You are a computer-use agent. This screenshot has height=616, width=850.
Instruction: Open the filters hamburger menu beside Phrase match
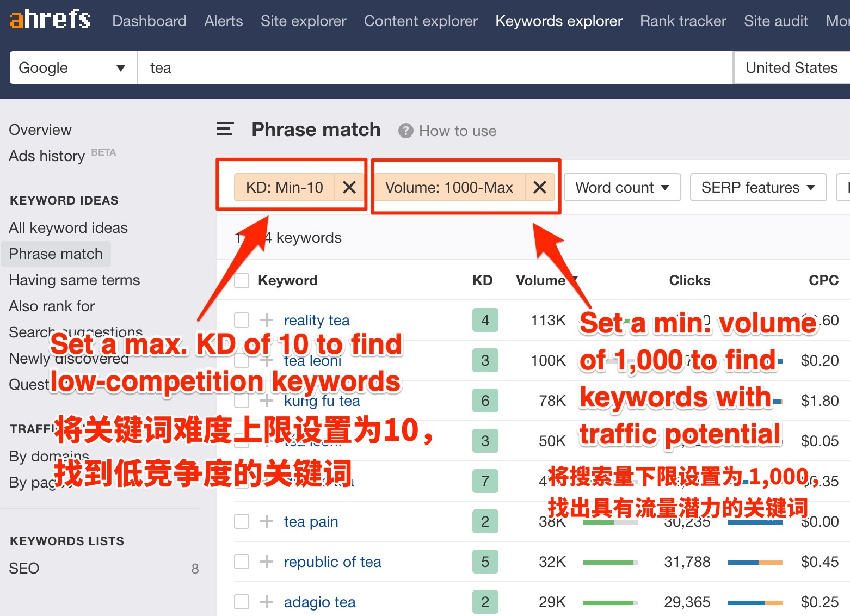224,129
